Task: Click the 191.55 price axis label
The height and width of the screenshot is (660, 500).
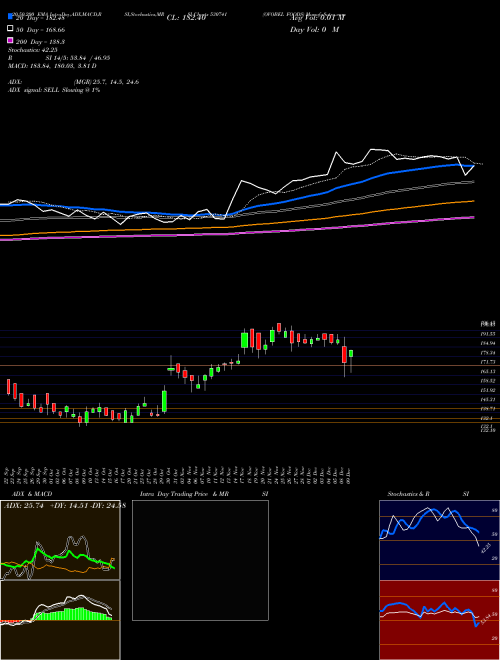Action: click(x=488, y=334)
